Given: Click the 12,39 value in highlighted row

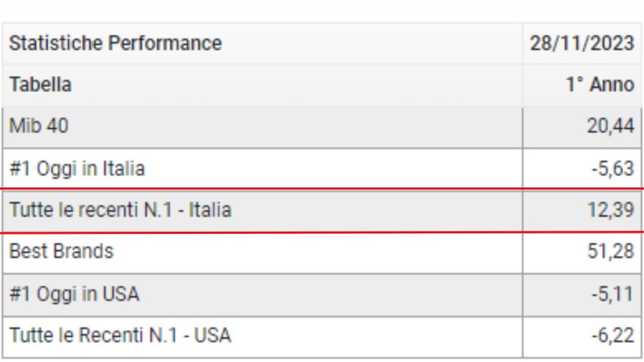Looking at the screenshot, I should pyautogui.click(x=610, y=210).
